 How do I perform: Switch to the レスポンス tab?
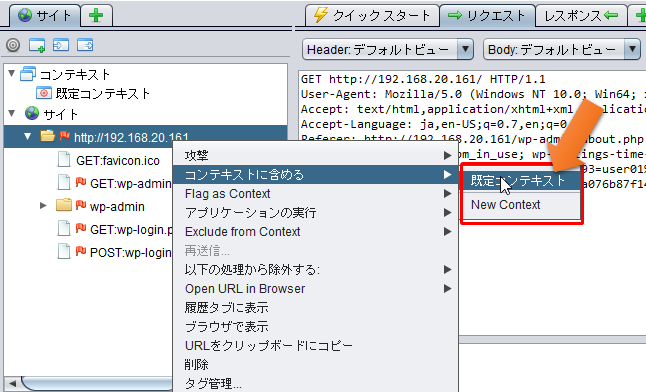click(x=581, y=16)
